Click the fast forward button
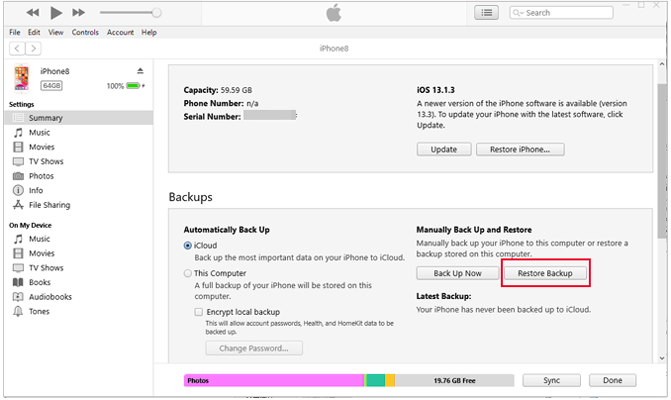 tap(78, 13)
